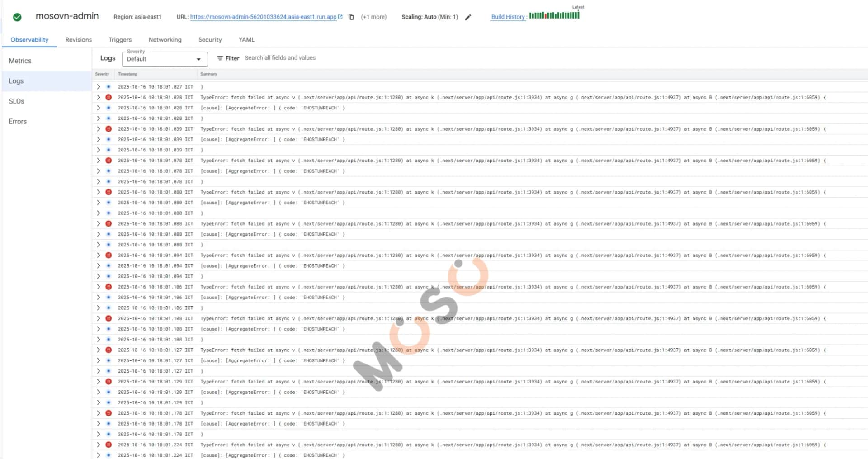Click the red error icon at 10:18:01.039

[108, 129]
